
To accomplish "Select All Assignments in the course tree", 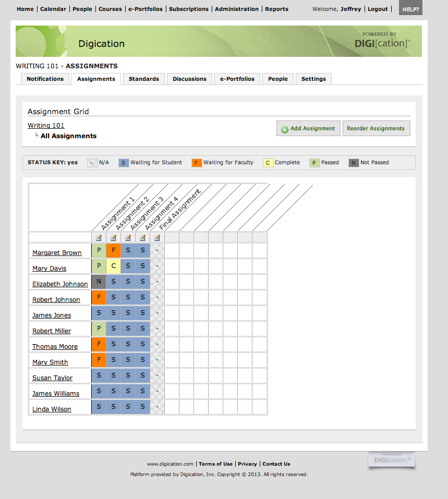I will point(68,136).
